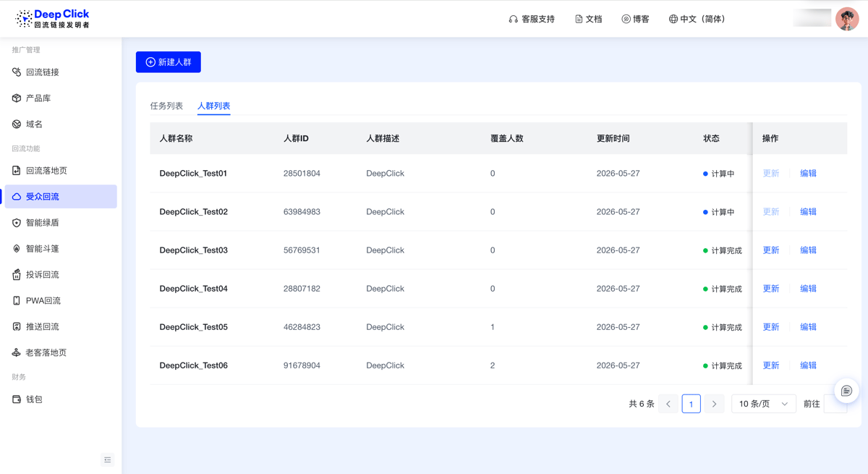This screenshot has height=474, width=868.
Task: Click 编辑 for DeepClick_Test01
Action: point(808,174)
